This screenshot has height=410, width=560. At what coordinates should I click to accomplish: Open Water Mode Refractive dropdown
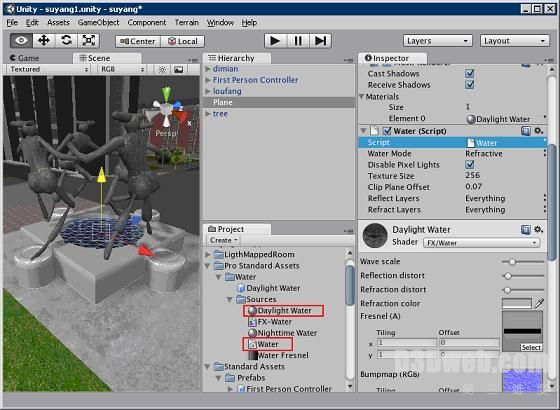coord(505,154)
